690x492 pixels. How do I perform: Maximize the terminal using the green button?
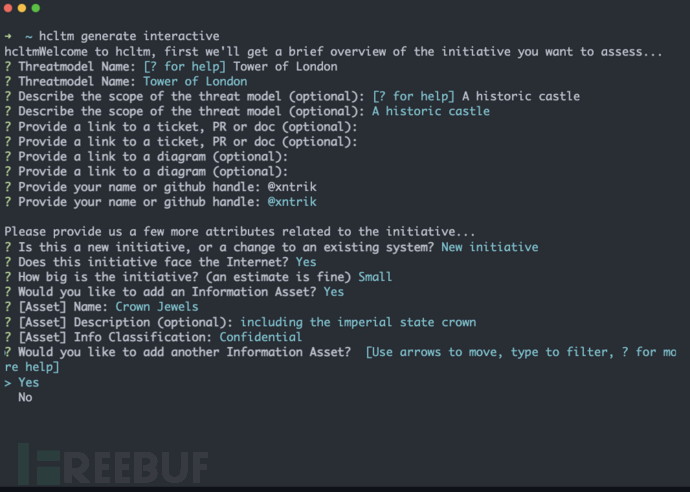pos(36,8)
